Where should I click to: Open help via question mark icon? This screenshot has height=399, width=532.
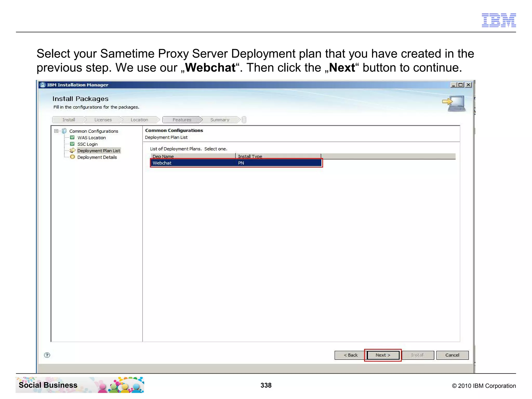(47, 355)
